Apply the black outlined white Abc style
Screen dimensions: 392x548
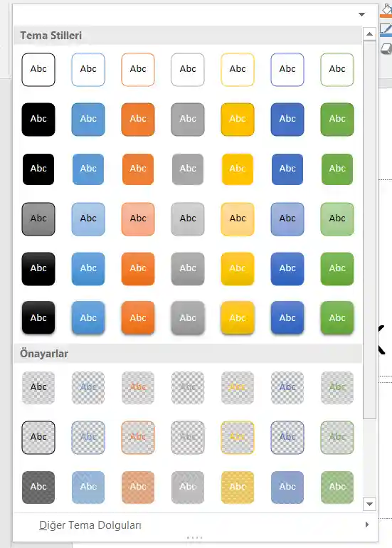(38, 70)
